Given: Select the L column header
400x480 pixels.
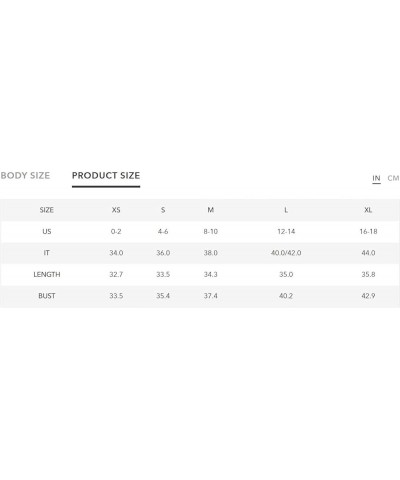Looking at the screenshot, I should pyautogui.click(x=286, y=210).
